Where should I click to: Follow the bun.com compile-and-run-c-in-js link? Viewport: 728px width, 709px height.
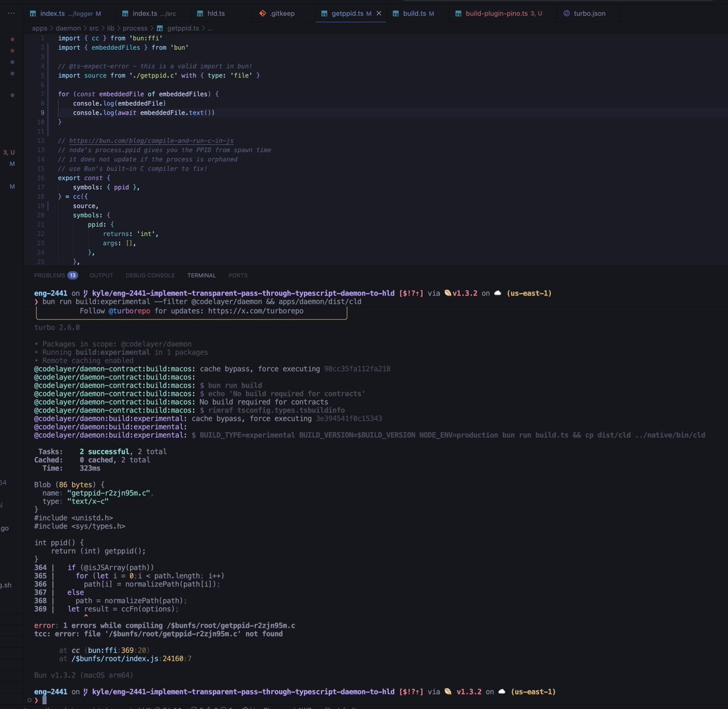[151, 141]
